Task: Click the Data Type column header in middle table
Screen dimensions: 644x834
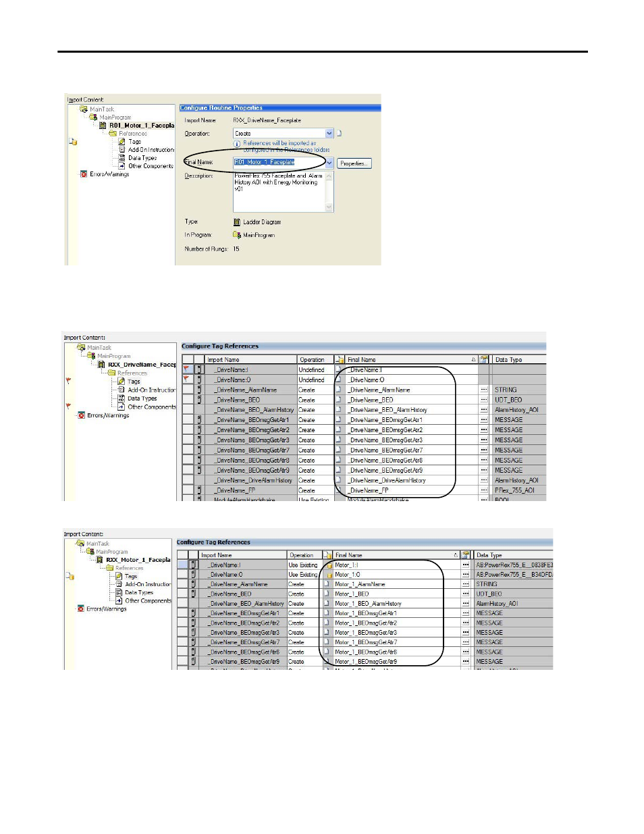Action: [x=519, y=360]
